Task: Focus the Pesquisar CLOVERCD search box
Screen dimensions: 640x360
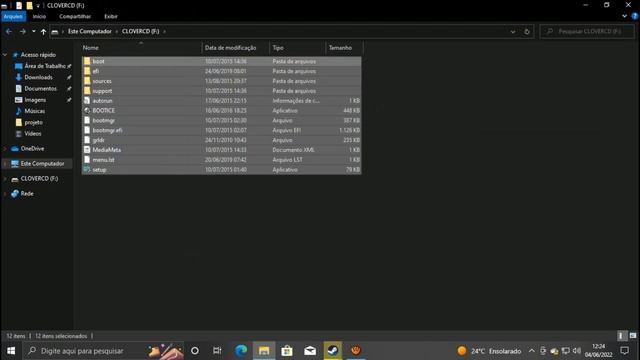Action: click(587, 31)
